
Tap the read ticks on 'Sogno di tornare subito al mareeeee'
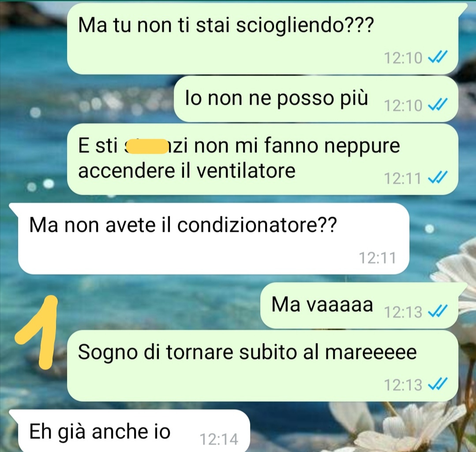tap(438, 384)
